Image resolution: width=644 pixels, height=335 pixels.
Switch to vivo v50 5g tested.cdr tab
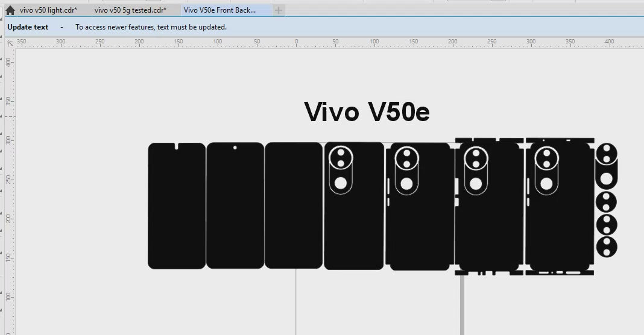click(x=129, y=10)
